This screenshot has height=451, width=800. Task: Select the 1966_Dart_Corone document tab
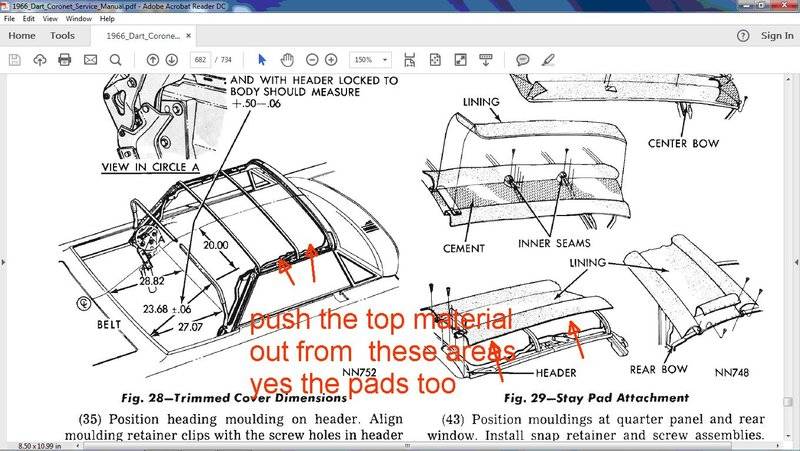(143, 36)
